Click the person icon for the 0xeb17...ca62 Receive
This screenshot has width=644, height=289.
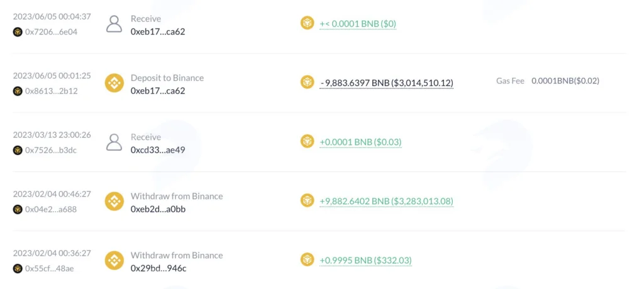(114, 24)
